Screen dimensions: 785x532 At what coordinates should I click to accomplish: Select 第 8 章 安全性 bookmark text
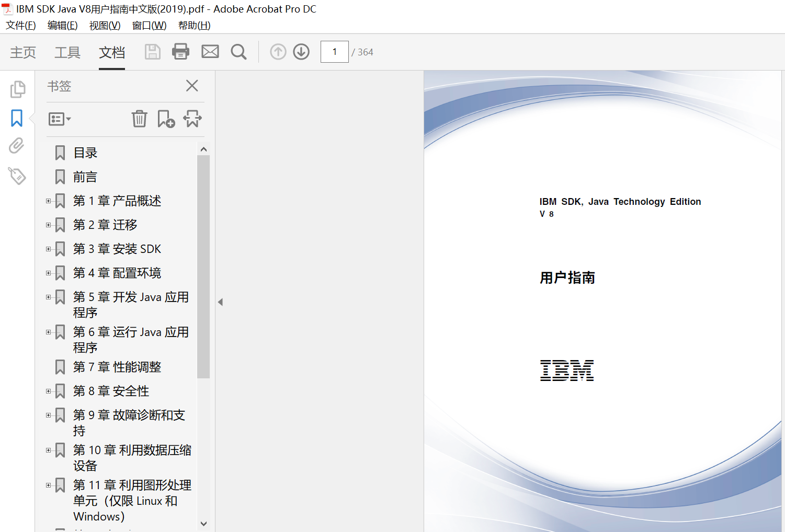[111, 391]
